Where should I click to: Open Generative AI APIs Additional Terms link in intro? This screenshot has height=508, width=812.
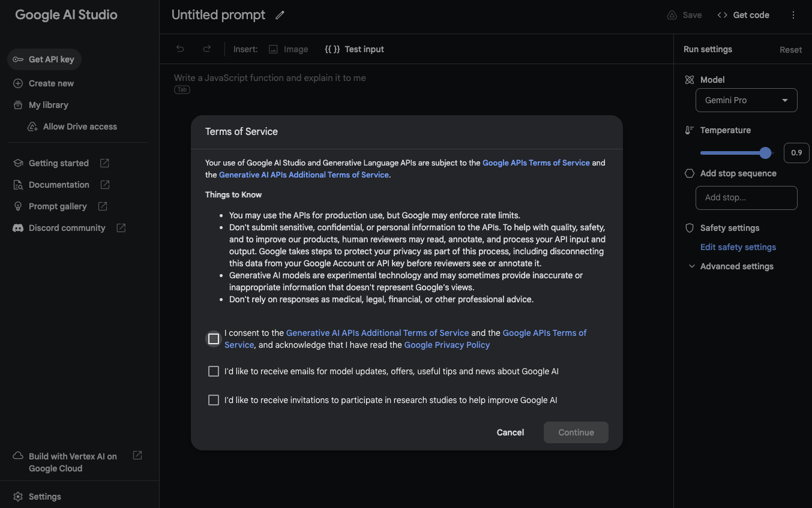pyautogui.click(x=304, y=175)
